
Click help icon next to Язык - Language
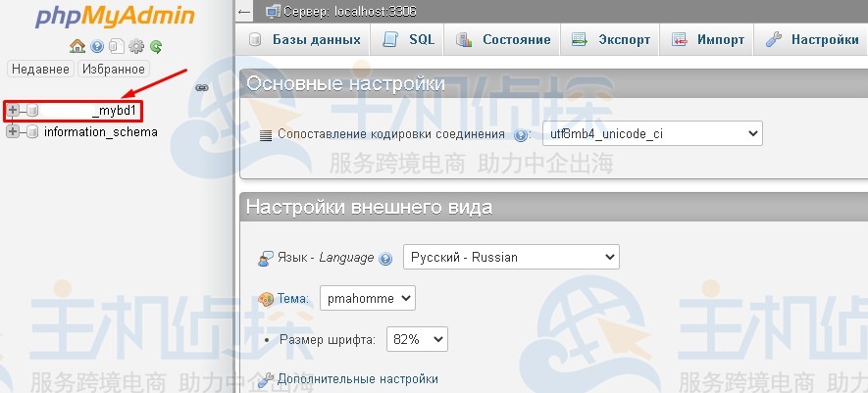click(x=385, y=259)
